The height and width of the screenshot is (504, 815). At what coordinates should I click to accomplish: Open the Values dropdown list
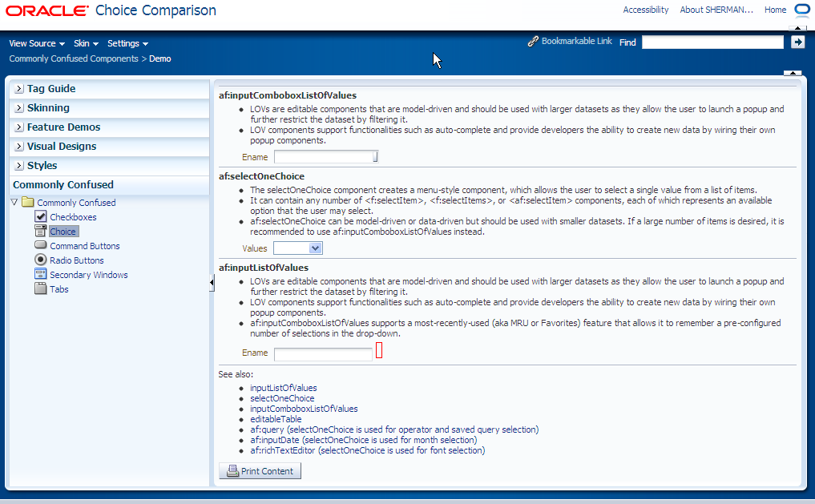315,248
